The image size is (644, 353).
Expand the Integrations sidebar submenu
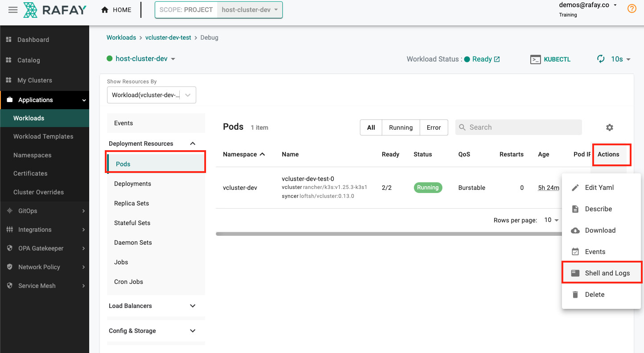83,230
